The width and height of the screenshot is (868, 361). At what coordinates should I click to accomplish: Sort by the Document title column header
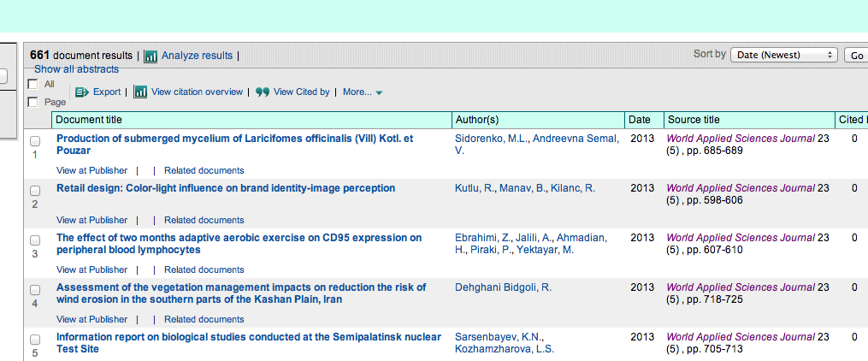tap(89, 120)
